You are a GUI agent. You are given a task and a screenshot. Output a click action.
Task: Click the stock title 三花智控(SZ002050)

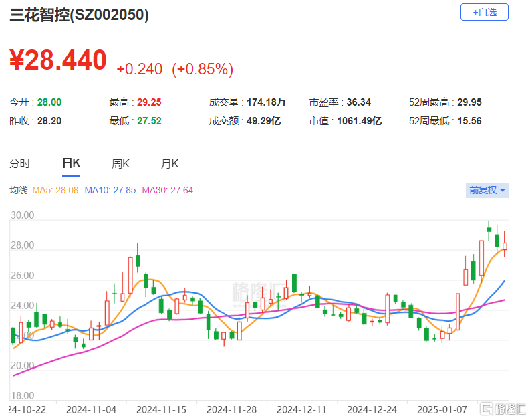tap(79, 15)
